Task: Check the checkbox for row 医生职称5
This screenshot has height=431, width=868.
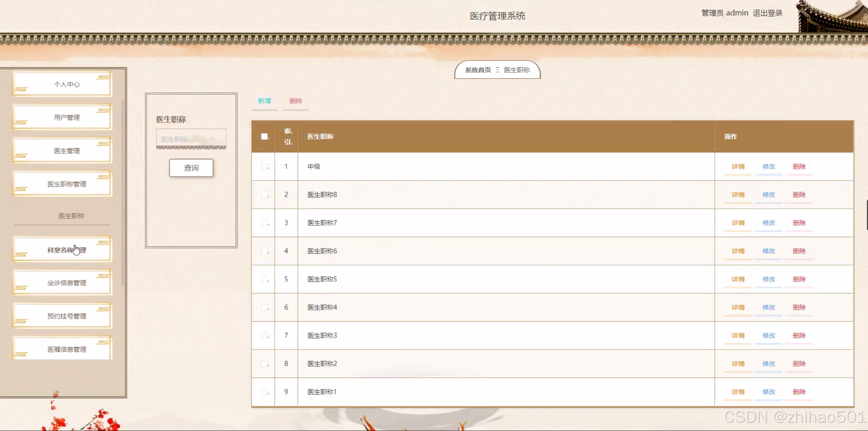Action: click(x=264, y=279)
